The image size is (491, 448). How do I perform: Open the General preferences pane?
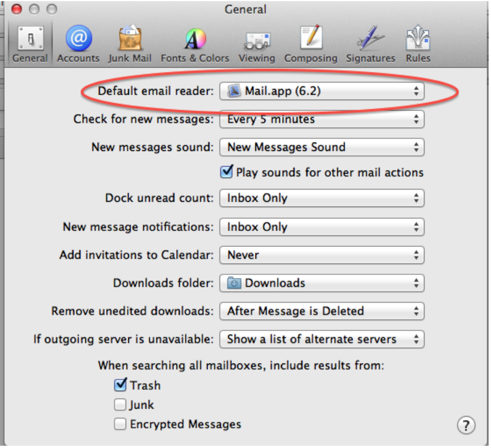30,44
